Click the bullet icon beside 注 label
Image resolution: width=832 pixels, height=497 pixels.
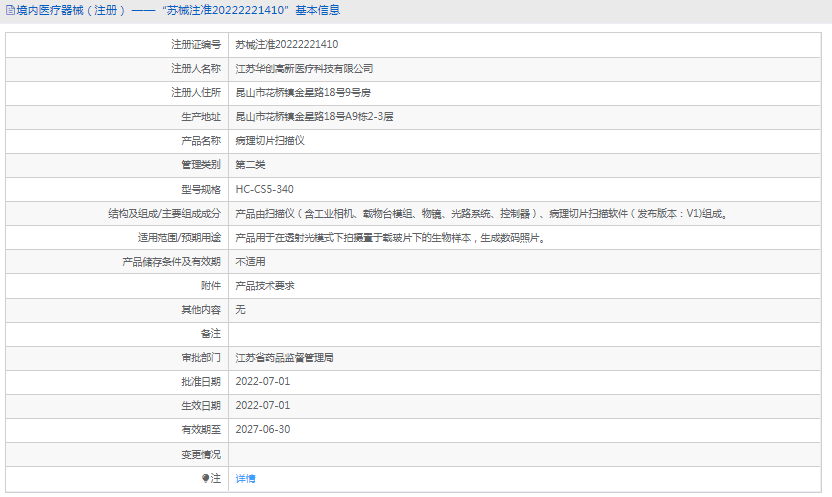tap(205, 478)
